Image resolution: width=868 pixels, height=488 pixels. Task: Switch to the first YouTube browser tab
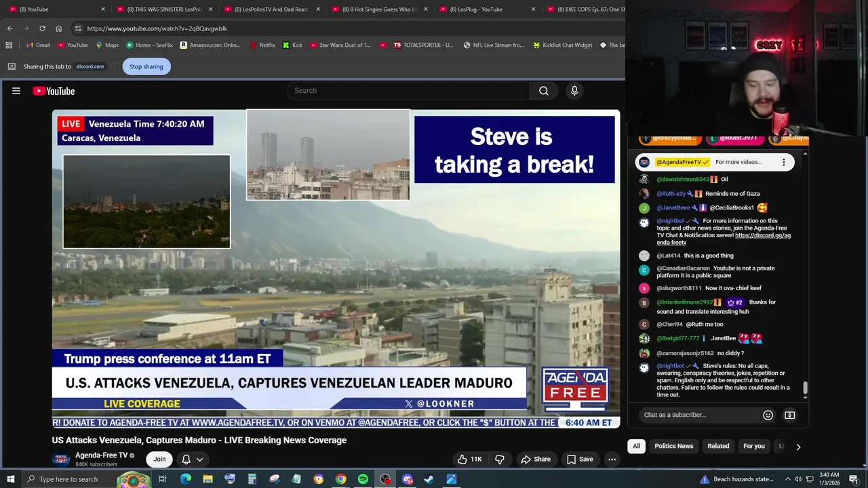tap(56, 9)
